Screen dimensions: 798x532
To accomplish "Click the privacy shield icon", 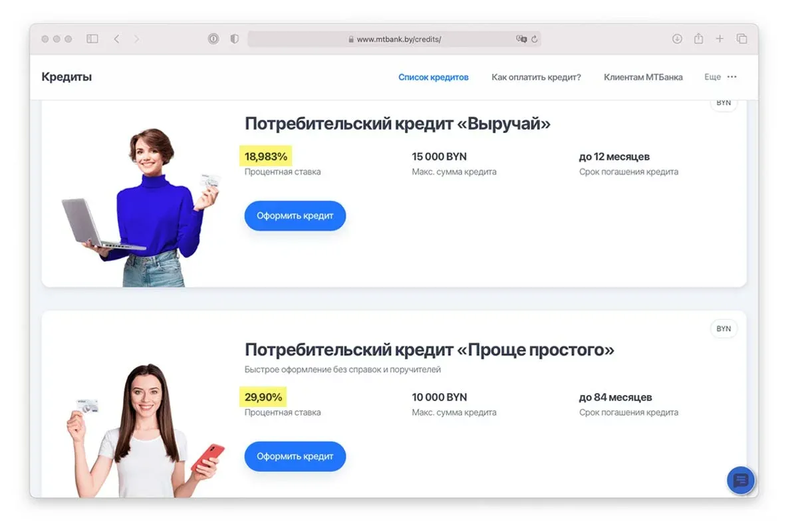I will (234, 39).
